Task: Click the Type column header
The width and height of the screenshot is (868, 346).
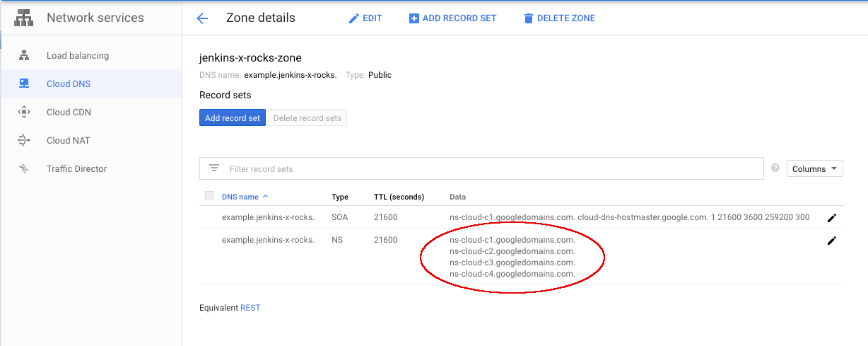Action: [340, 197]
